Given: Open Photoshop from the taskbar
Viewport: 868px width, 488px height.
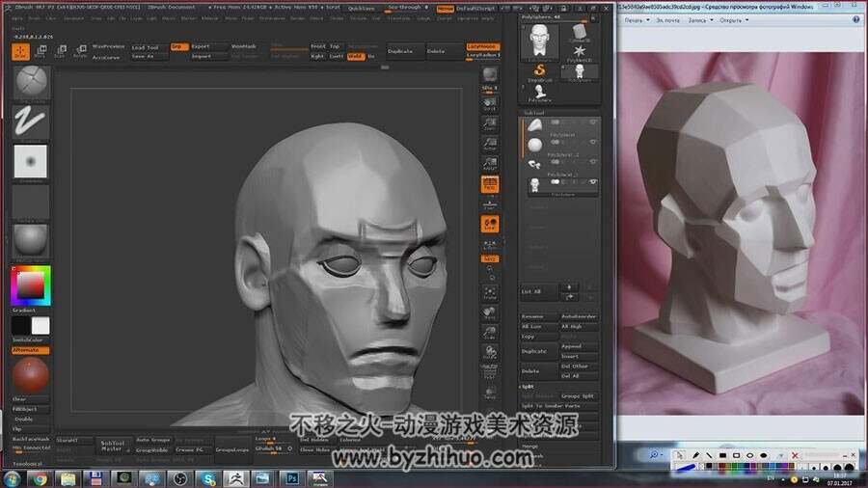Looking at the screenshot, I should pyautogui.click(x=291, y=478).
